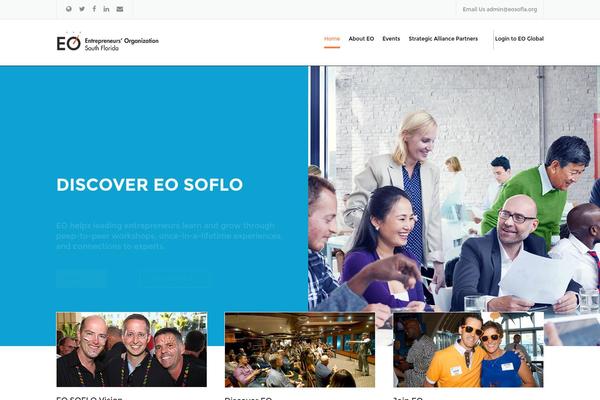The image size is (600, 400).
Task: Click Login to EO Global link
Action: coord(519,39)
